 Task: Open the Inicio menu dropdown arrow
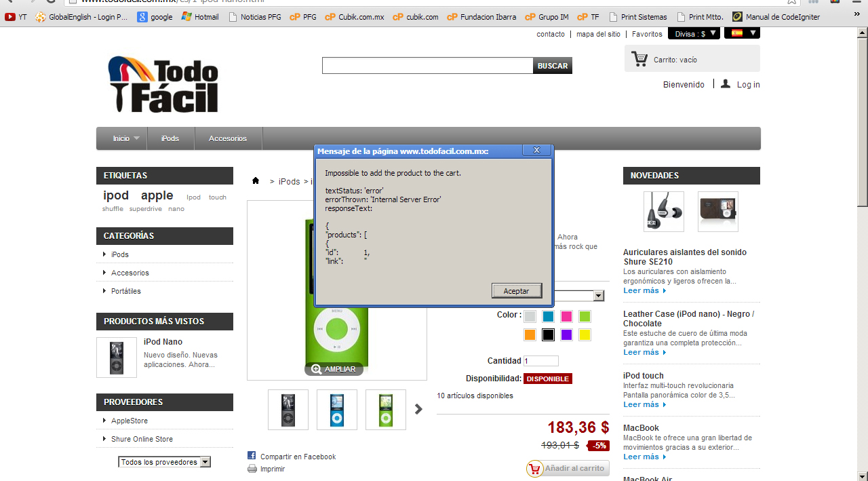point(136,138)
